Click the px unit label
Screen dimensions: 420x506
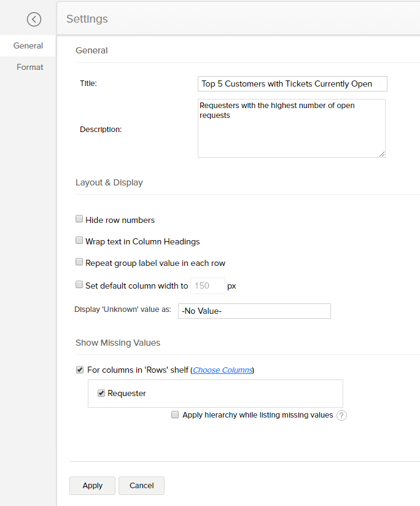pos(231,286)
